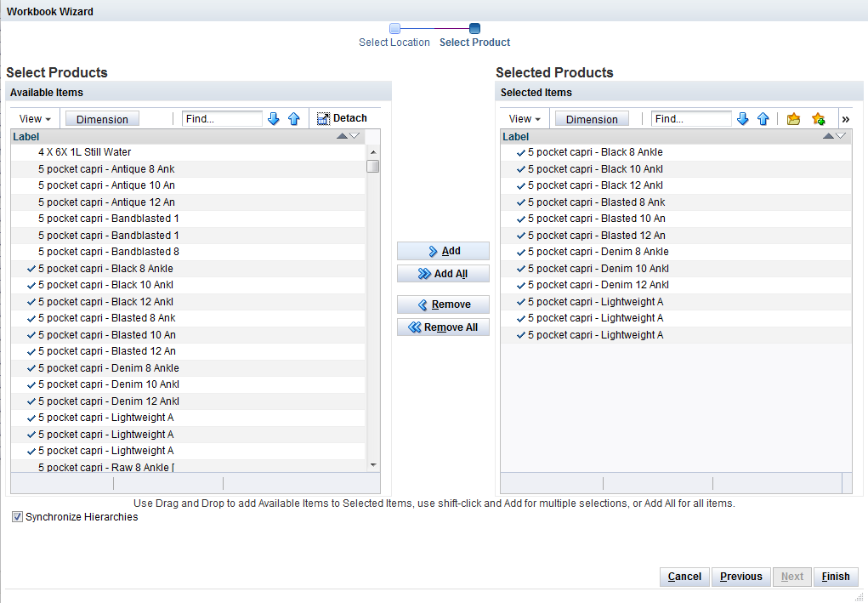Expand the Selected Items toolbar overflow chevron
This screenshot has height=603, width=868.
845,119
